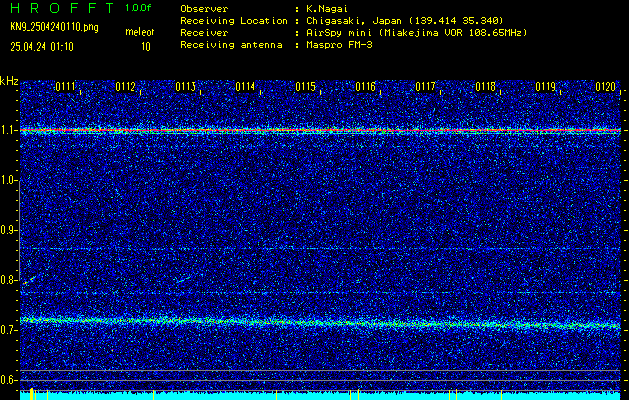
Task: Click the 0117 time marker
Action: (425, 87)
